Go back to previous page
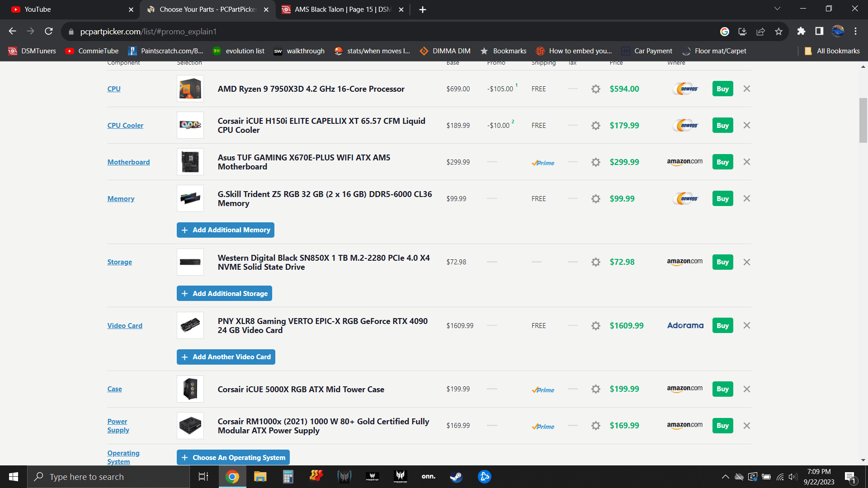The height and width of the screenshot is (488, 868). (13, 31)
